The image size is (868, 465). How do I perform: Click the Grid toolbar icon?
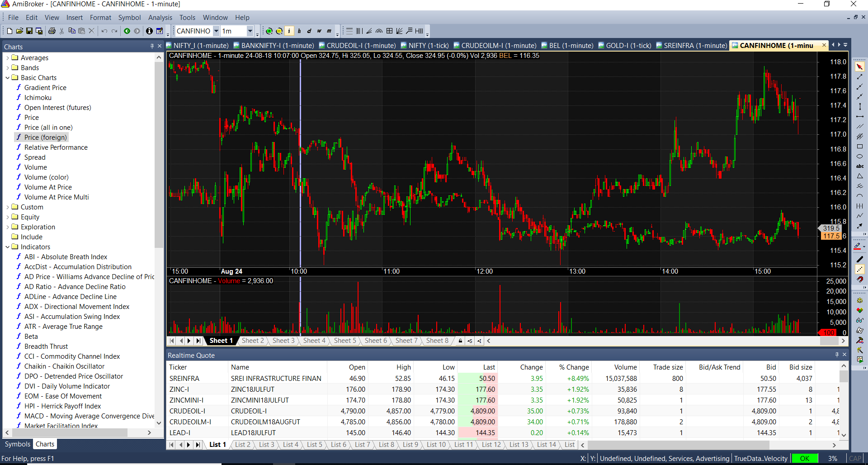coord(389,31)
